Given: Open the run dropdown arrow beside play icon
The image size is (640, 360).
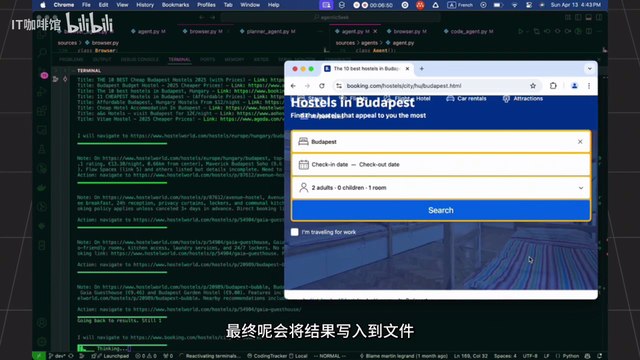Looking at the screenshot, I should point(527,31).
